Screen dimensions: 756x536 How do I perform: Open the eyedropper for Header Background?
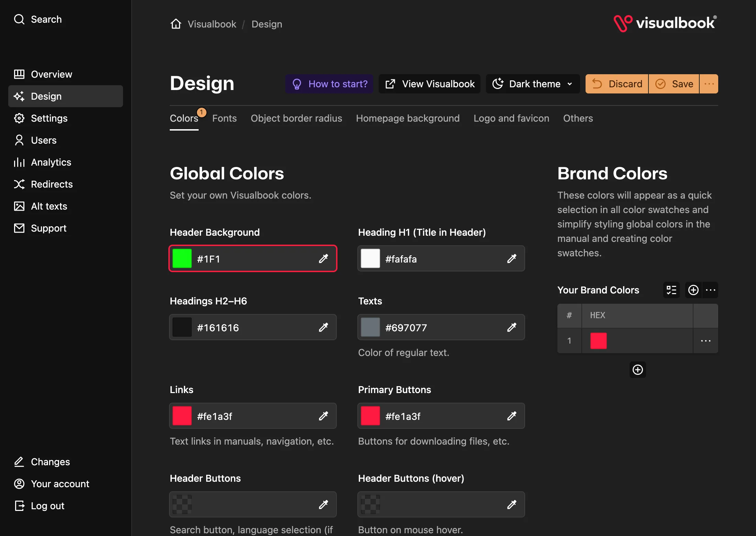click(x=323, y=258)
